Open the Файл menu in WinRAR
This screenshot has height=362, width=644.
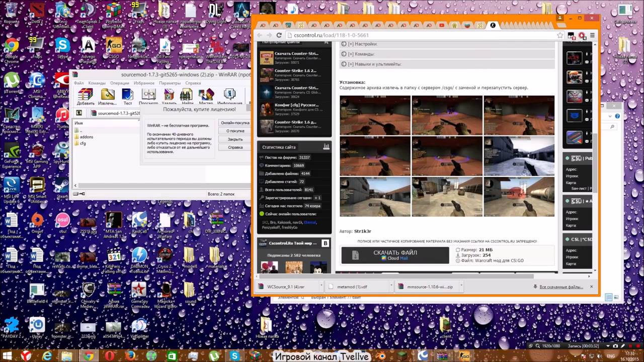78,83
